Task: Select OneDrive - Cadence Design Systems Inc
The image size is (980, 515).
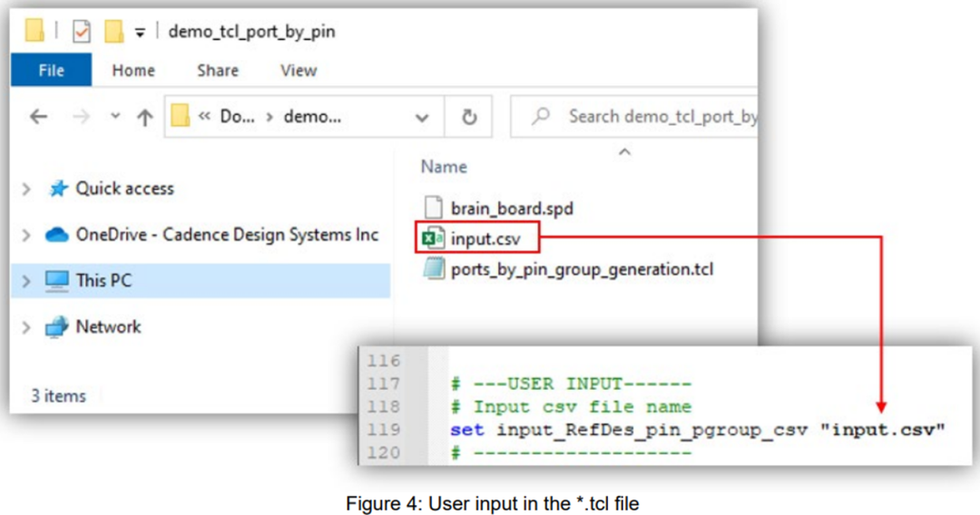Action: click(x=227, y=235)
